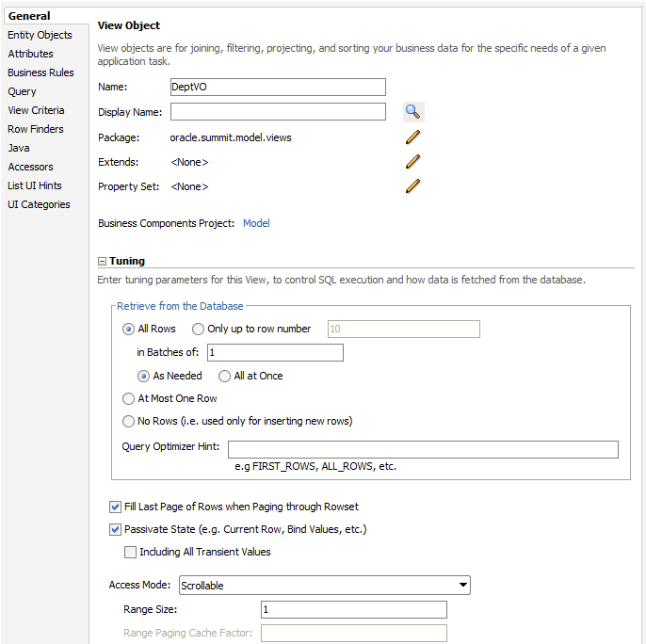Open the Access Mode dropdown
The width and height of the screenshot is (646, 644).
tap(325, 585)
